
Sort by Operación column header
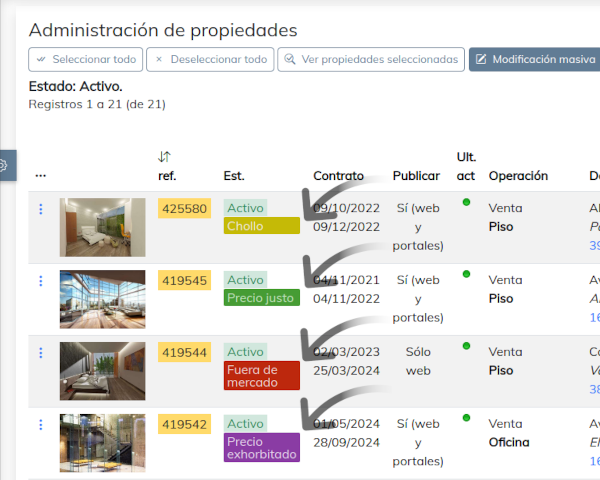[518, 176]
